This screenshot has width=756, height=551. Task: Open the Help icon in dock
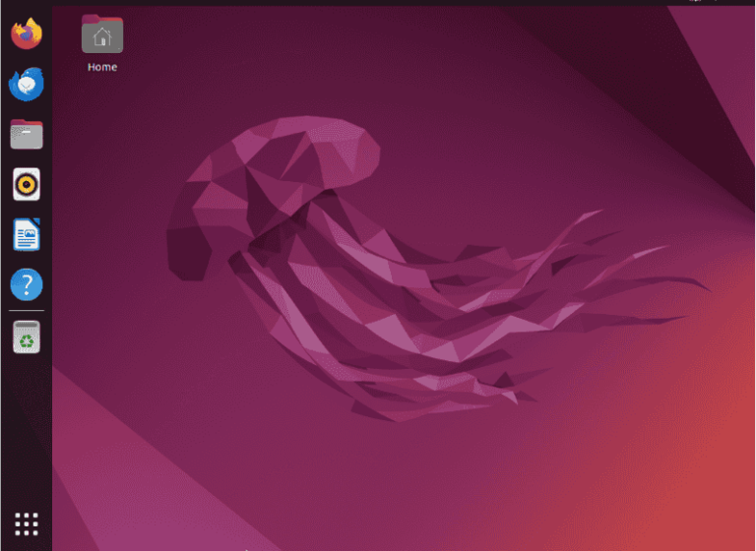[x=27, y=285]
